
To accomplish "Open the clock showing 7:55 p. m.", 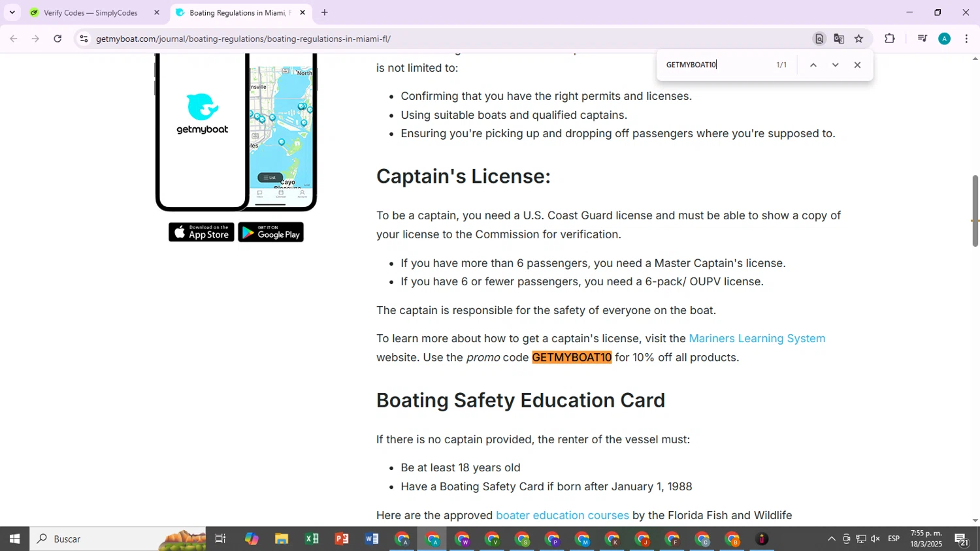I will click(926, 539).
